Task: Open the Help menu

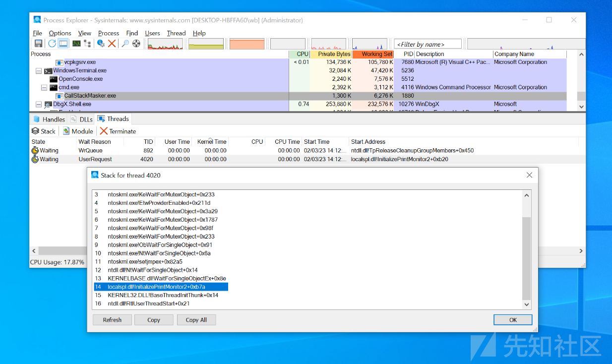Action: (199, 33)
